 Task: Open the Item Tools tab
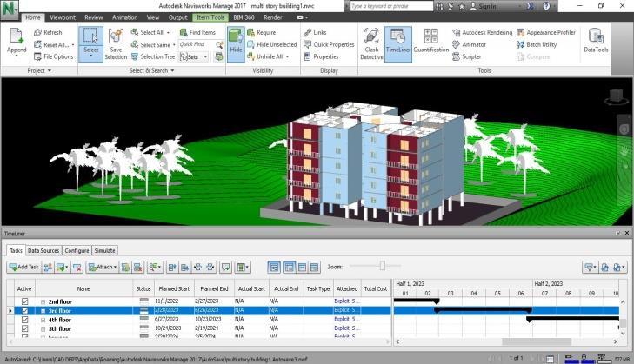pos(210,17)
